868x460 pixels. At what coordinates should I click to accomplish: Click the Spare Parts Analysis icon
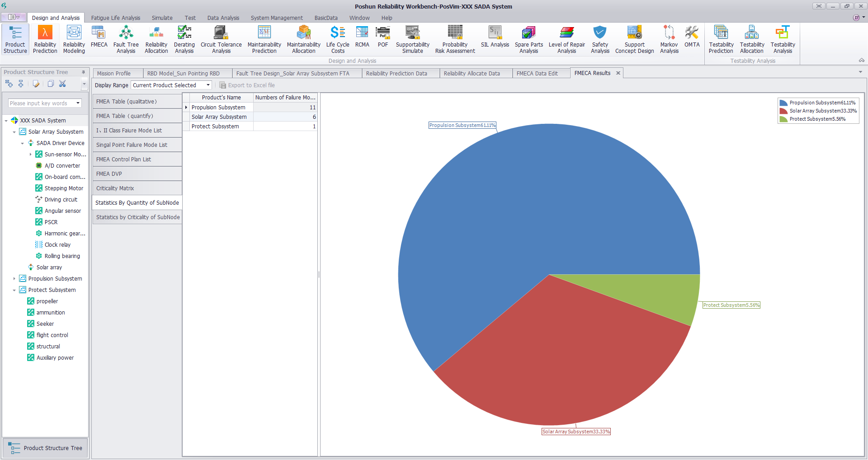click(x=528, y=39)
